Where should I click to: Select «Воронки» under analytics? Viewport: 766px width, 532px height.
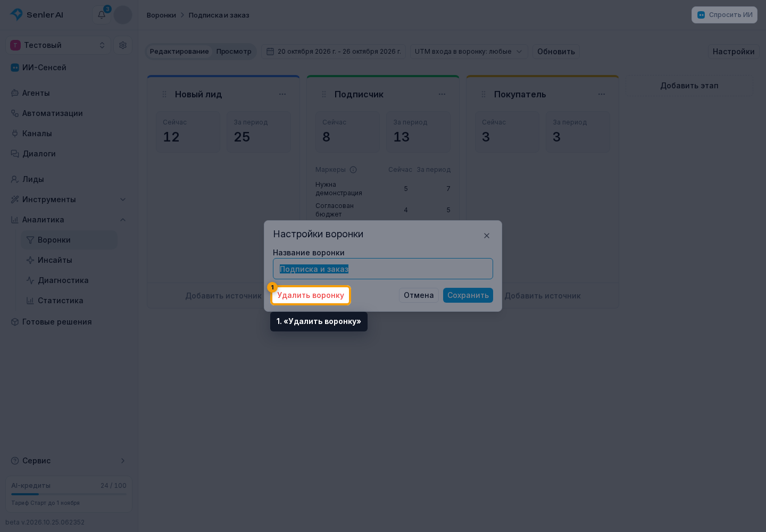pos(69,240)
